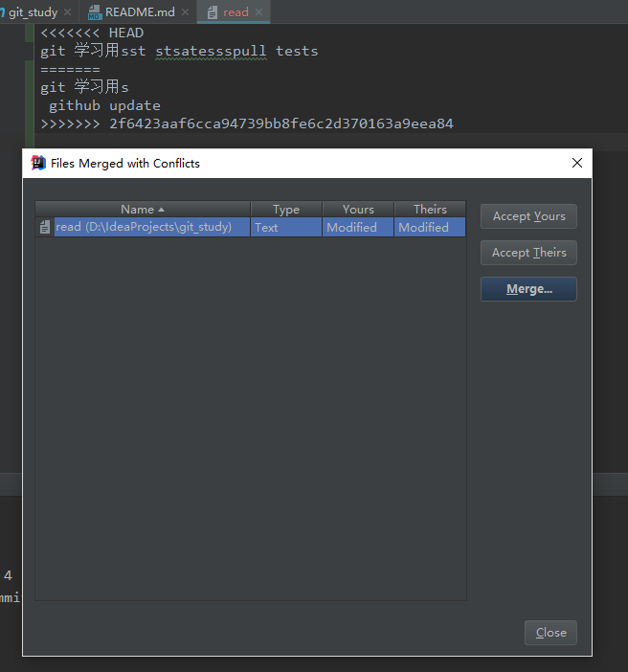Click Accept Yours button
This screenshot has width=628, height=672.
[528, 216]
